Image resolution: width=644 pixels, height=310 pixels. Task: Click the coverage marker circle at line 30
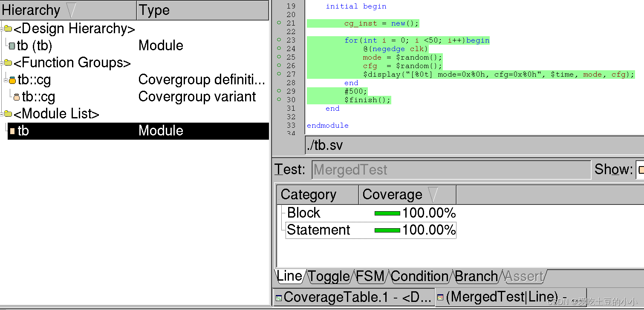click(279, 99)
